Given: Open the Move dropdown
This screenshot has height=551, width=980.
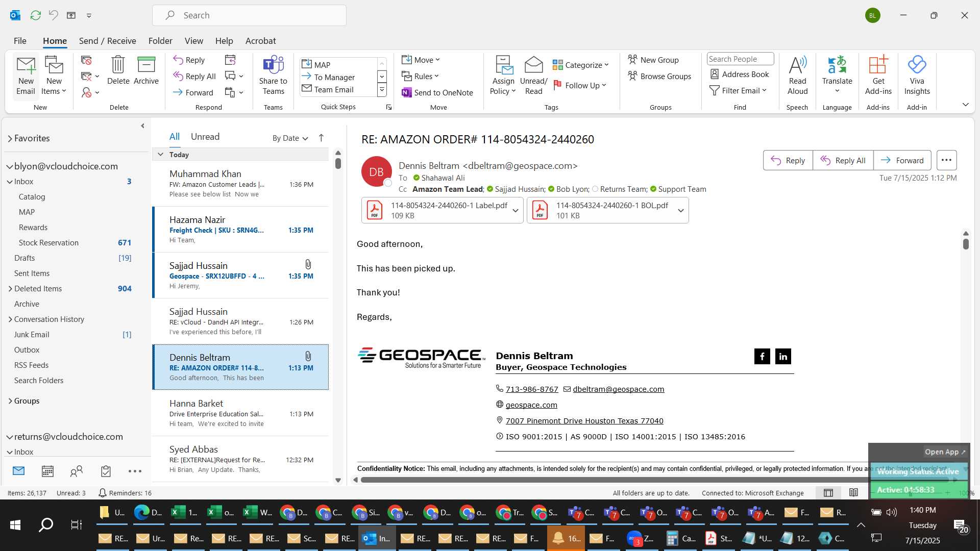Looking at the screenshot, I should (420, 60).
